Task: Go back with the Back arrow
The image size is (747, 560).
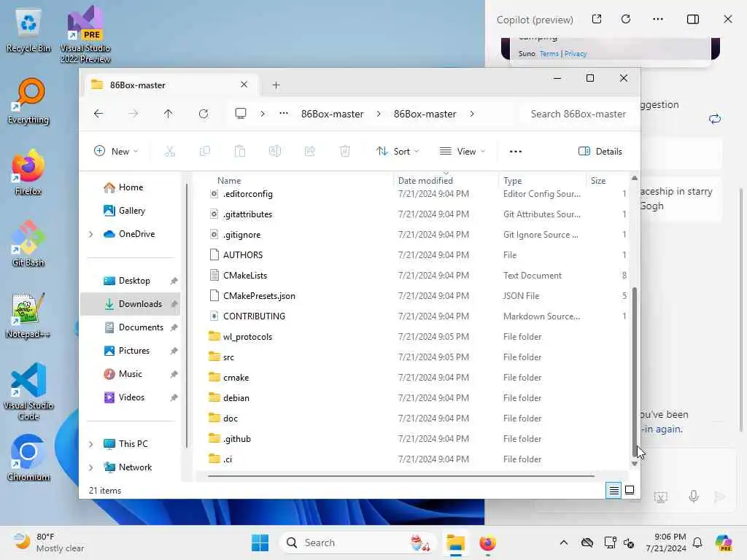Action: coord(98,114)
